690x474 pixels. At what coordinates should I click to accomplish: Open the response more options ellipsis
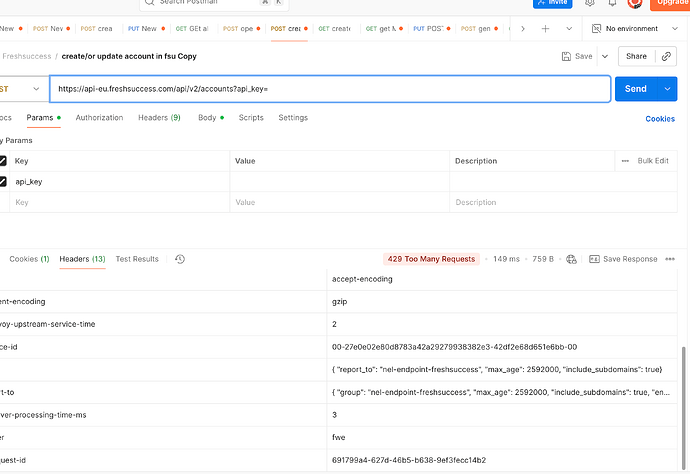click(670, 259)
